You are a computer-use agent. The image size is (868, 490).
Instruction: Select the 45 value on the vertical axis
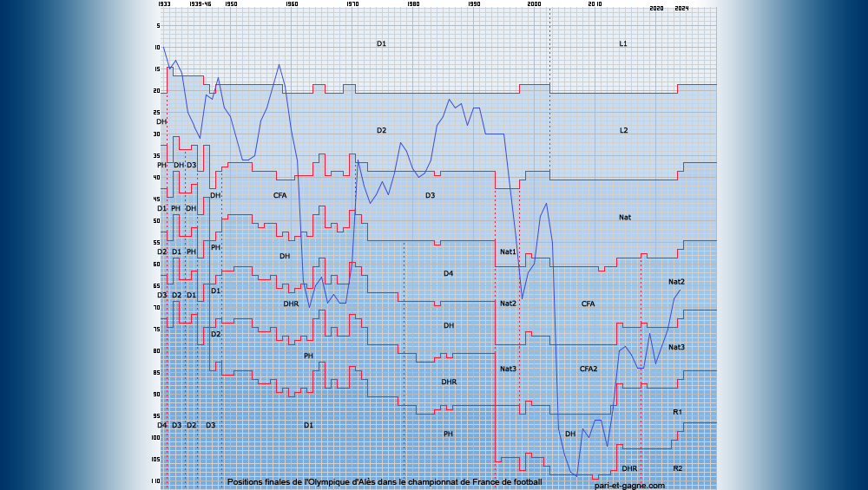tap(156, 199)
